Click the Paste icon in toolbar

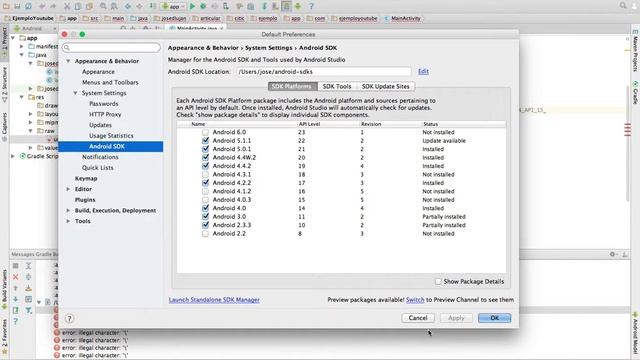[89, 6]
